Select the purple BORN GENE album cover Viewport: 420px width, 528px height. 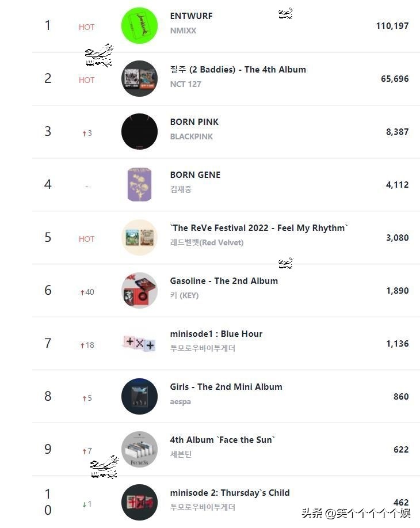click(x=139, y=184)
